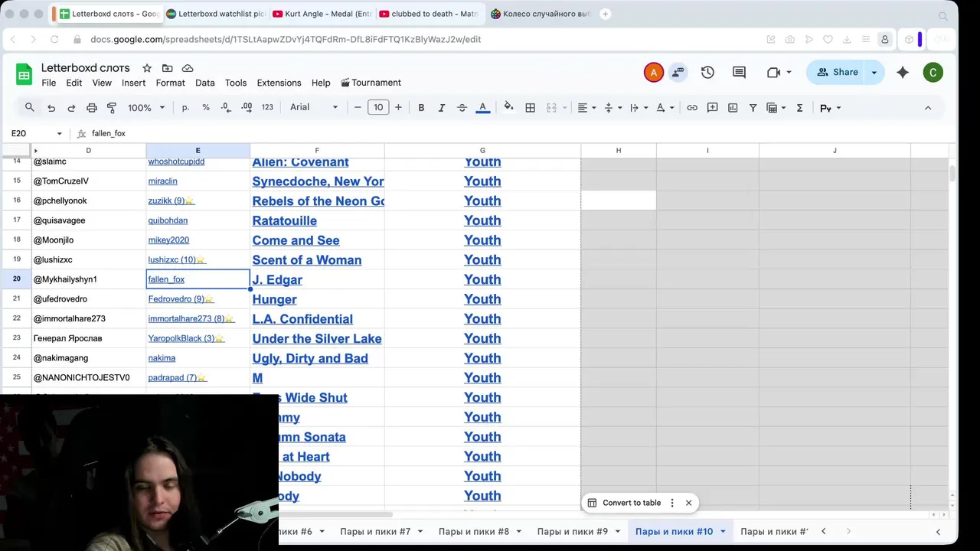Open the zoom 100% dropdown

point(146,108)
